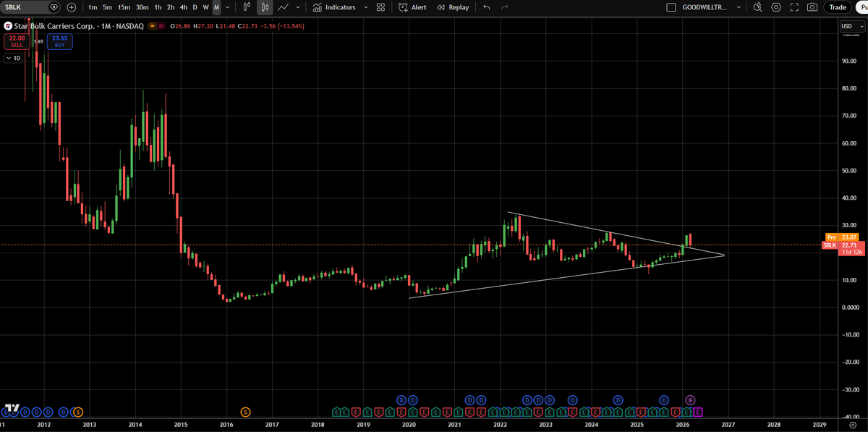
Task: Click the Star Bulk Carriers logo icon
Action: [x=8, y=26]
